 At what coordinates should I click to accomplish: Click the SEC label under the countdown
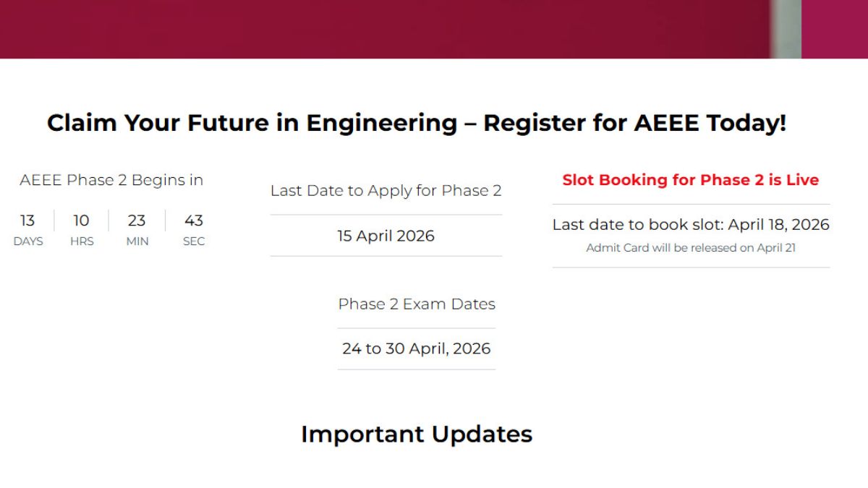click(x=194, y=241)
